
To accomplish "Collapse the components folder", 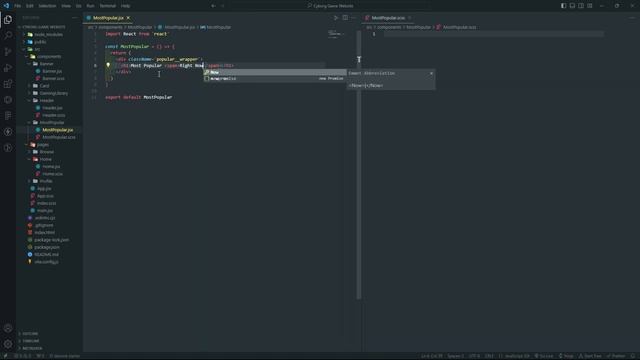I will [x=49, y=57].
